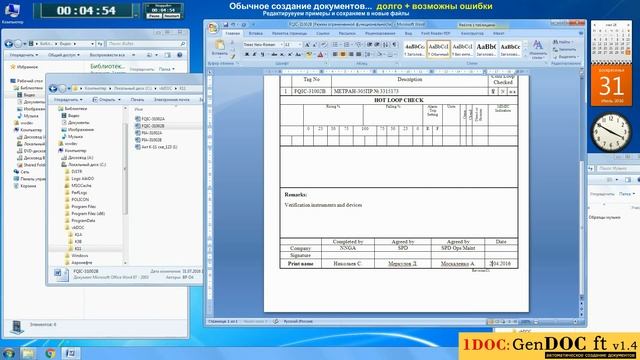Click the Bullets list icon
This screenshot has height=360, width=640.
point(335,44)
